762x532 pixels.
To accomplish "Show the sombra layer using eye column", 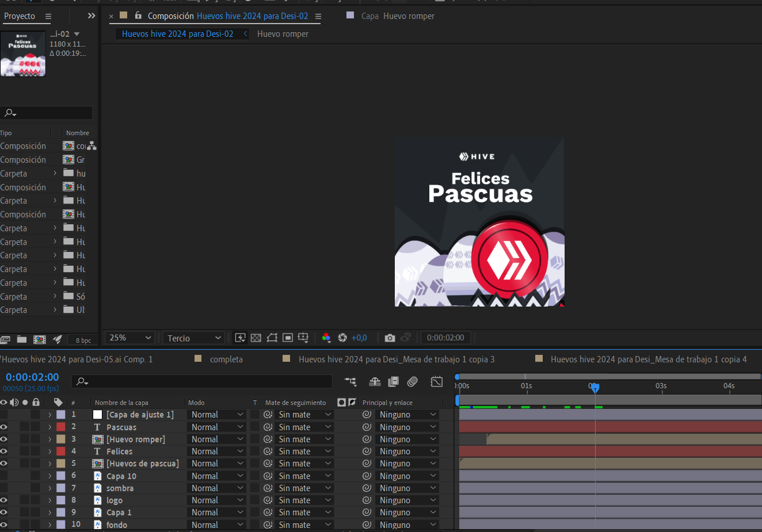I will pyautogui.click(x=4, y=488).
